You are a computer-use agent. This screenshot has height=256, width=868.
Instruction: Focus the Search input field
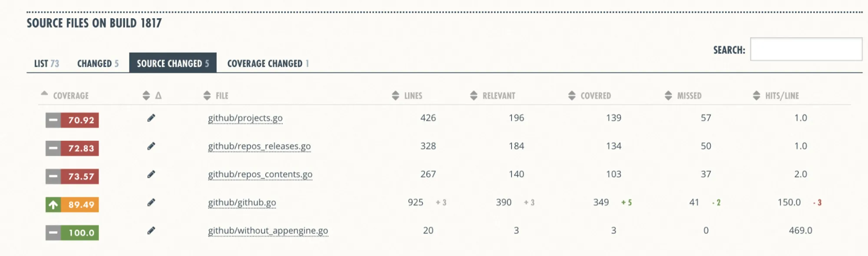point(806,50)
